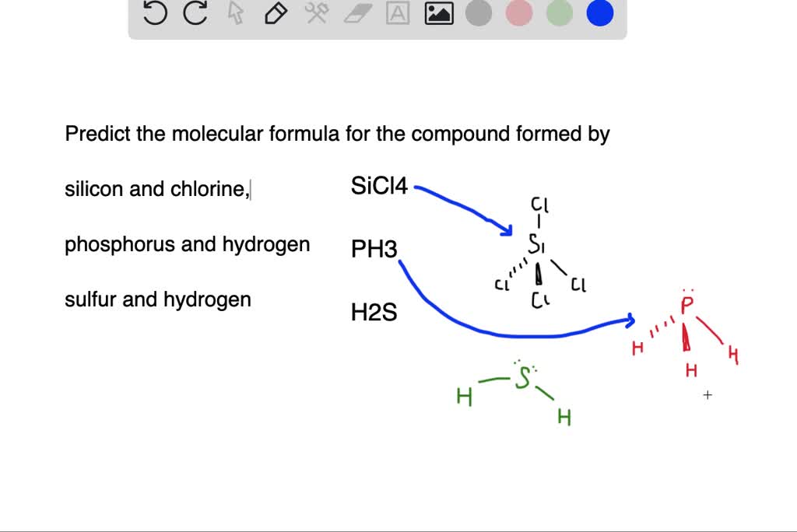This screenshot has width=797, height=532.
Task: Choose the arrow selection tool
Action: click(234, 12)
